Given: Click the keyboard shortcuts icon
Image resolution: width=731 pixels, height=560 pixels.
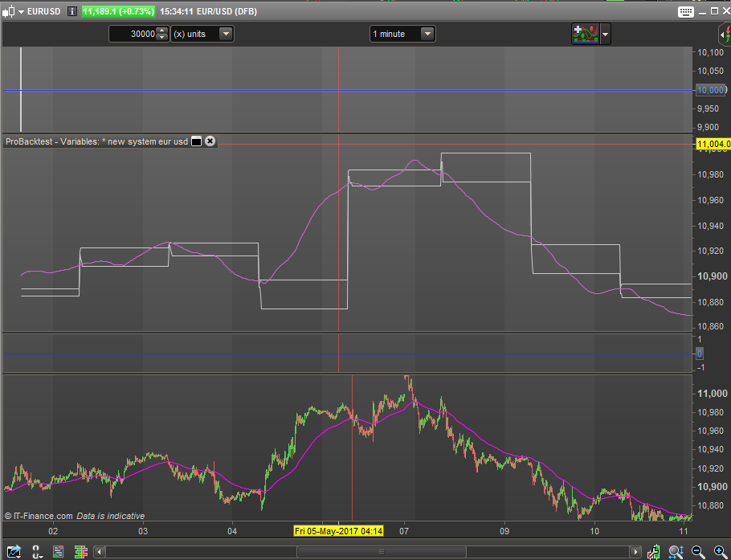Looking at the screenshot, I should point(686,12).
